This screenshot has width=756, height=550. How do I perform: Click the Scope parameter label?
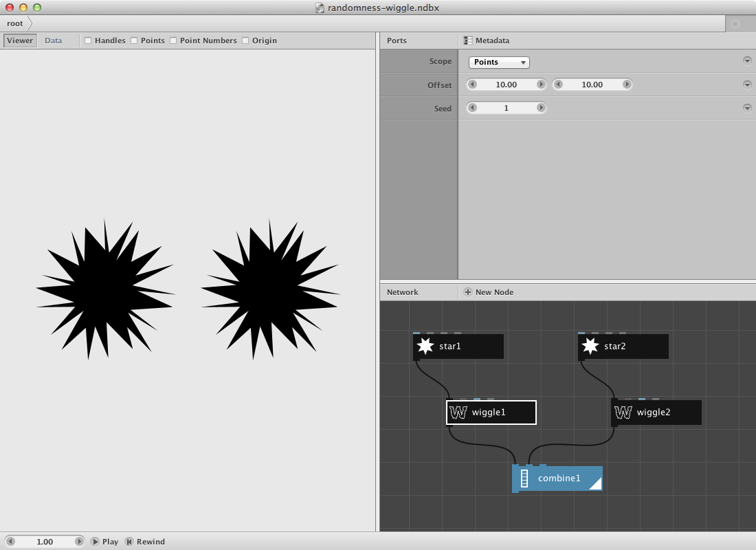coord(440,61)
